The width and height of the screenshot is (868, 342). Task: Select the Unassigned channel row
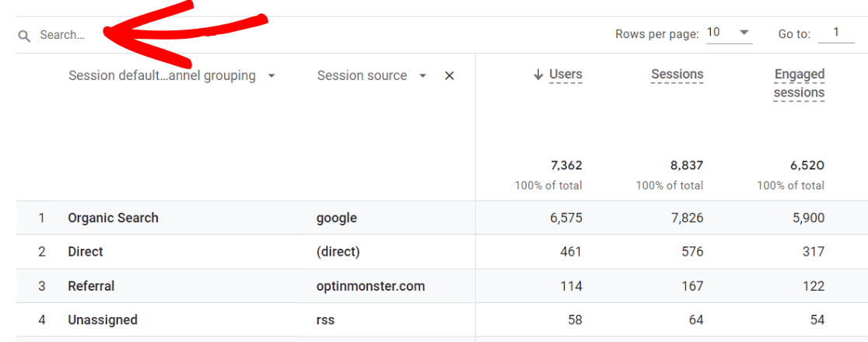tap(103, 319)
